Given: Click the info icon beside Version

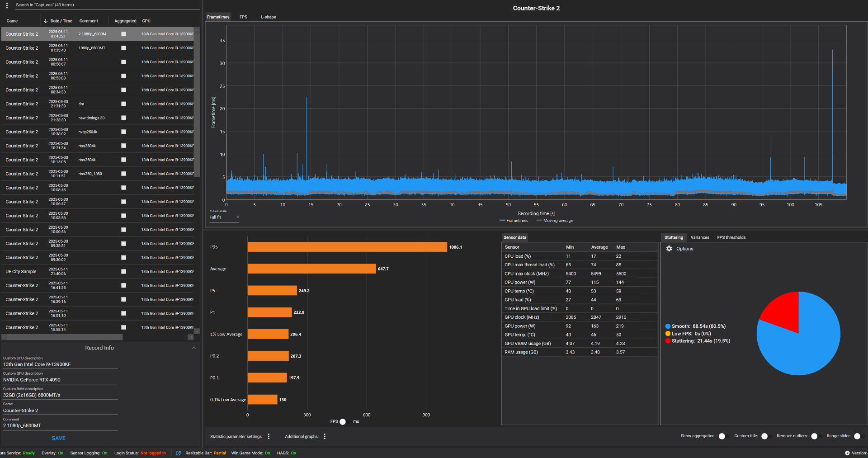Looking at the screenshot, I should pyautogui.click(x=847, y=453).
